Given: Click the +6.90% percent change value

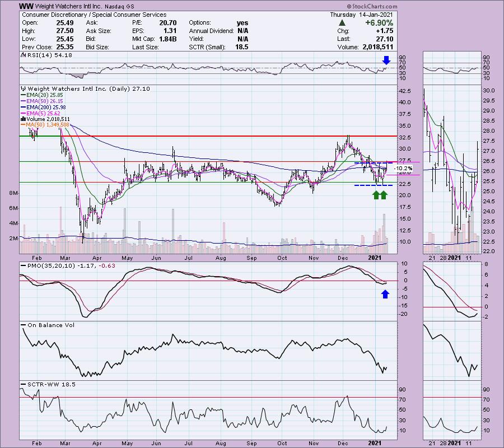Looking at the screenshot, I should 379,23.
